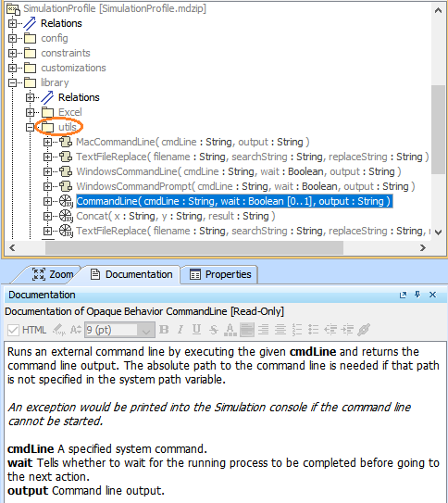Viewport: 448px width, 503px height.
Task: Click the Italic formatting icon
Action: (180, 330)
